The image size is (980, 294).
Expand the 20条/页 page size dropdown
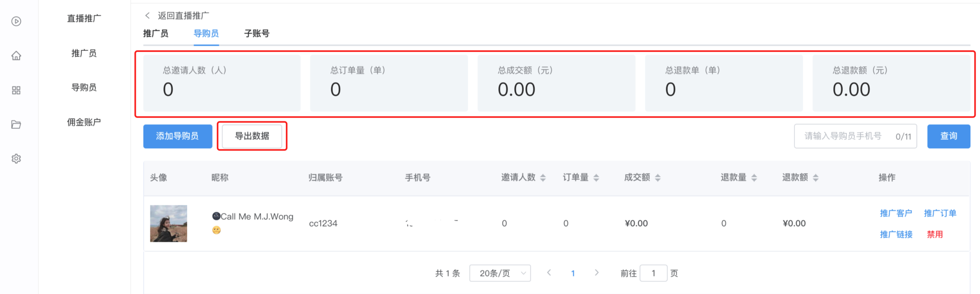(500, 273)
